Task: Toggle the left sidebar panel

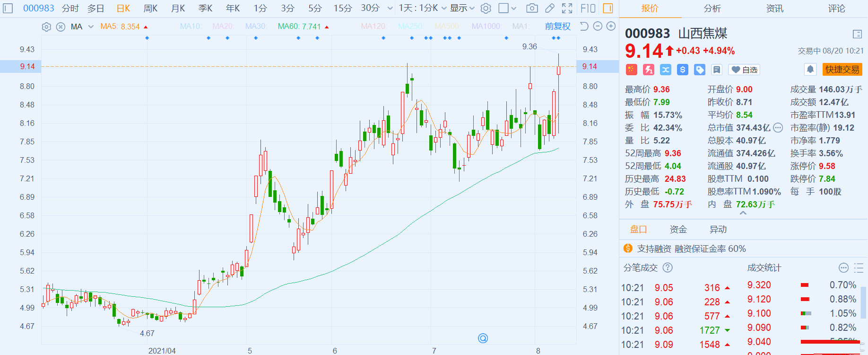Action: coord(8,8)
